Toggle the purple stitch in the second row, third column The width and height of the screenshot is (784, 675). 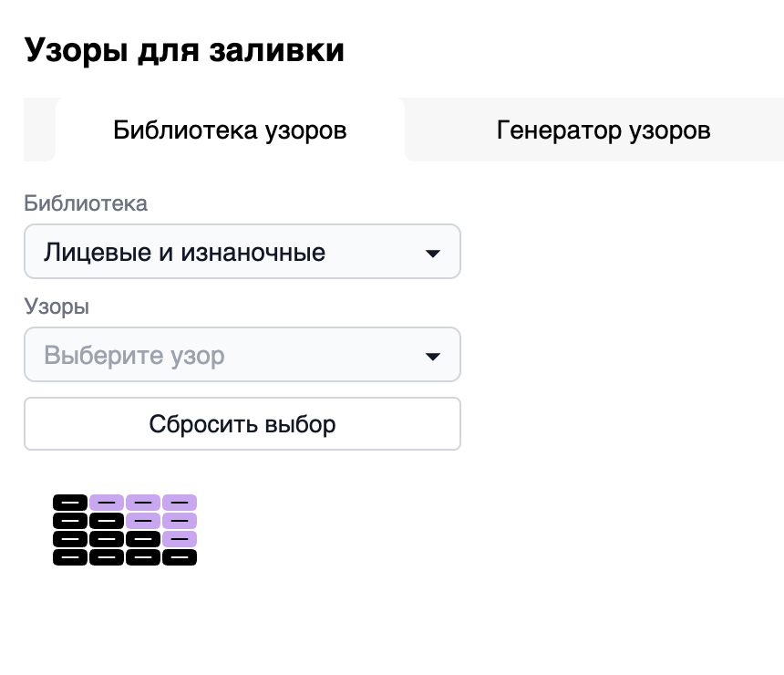[x=143, y=520]
